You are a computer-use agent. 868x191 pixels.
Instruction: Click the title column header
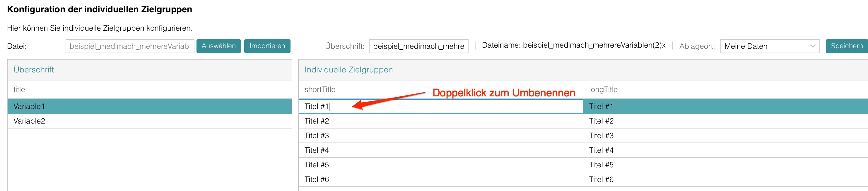click(19, 89)
